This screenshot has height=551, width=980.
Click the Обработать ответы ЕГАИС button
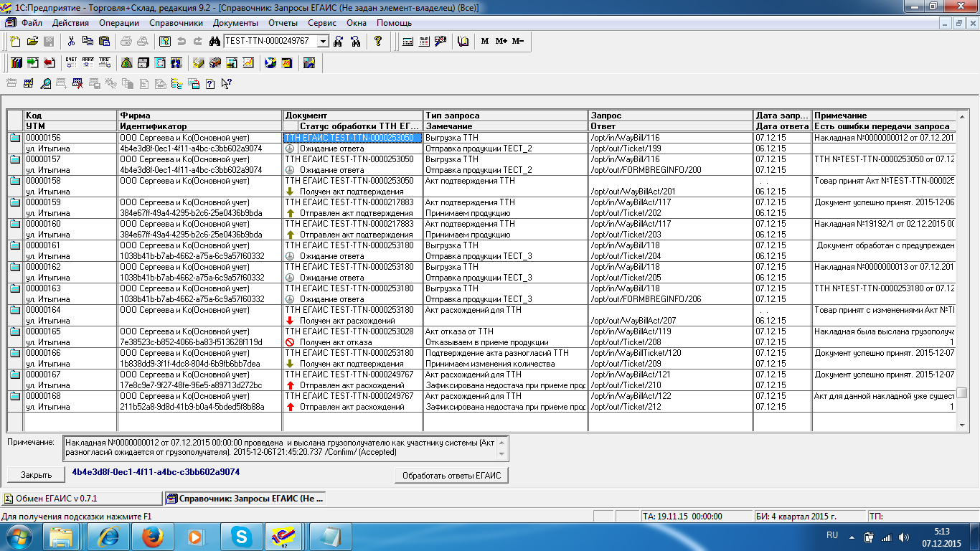[452, 475]
